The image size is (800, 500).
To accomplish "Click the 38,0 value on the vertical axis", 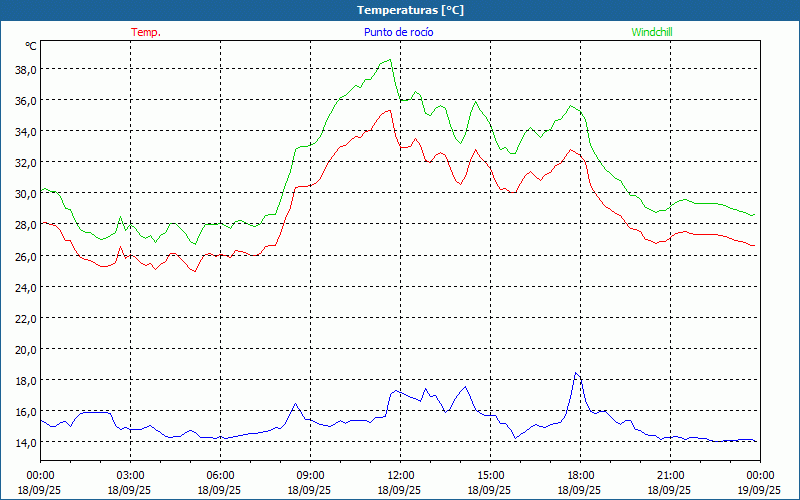I will coord(25,69).
